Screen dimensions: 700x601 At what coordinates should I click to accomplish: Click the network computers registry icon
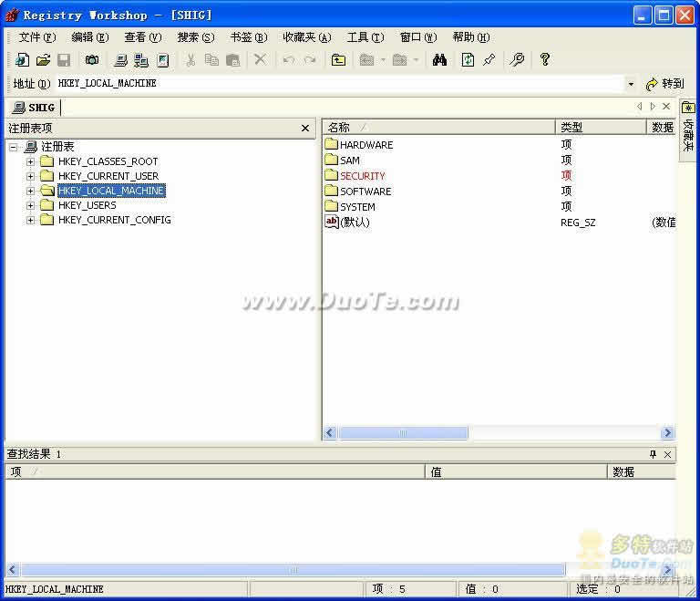click(141, 60)
